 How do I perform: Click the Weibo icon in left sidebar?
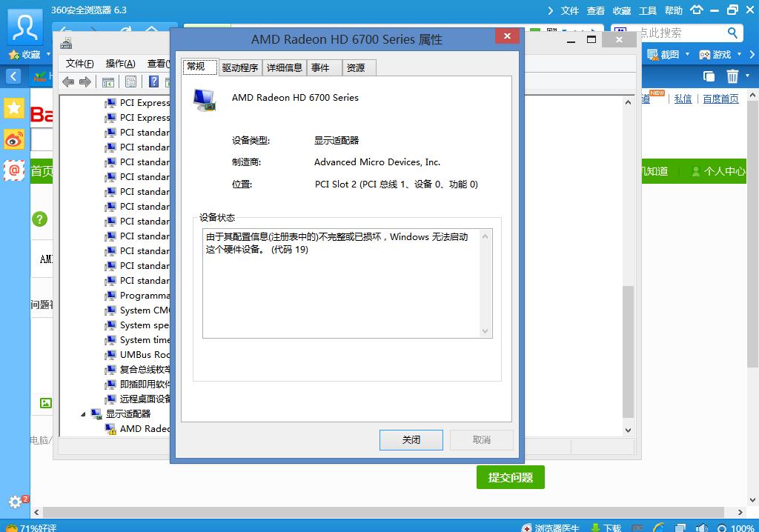14,139
